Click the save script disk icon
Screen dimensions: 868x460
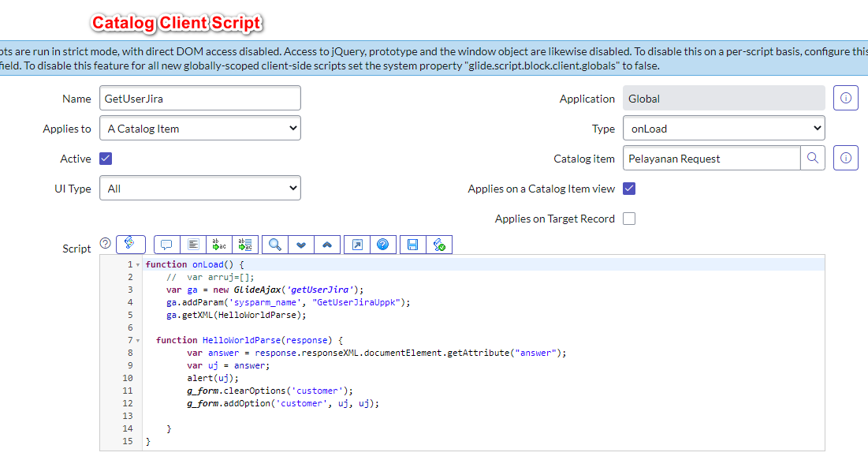[413, 245]
